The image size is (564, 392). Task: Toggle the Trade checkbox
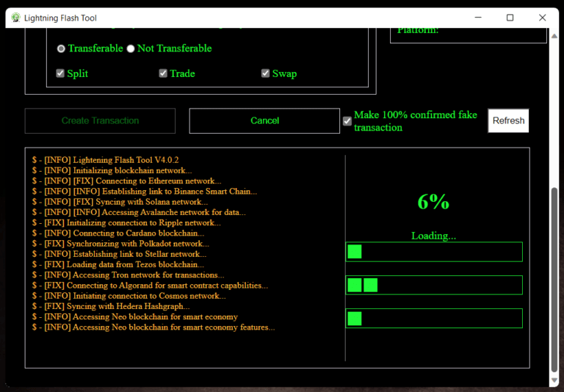[x=163, y=73]
